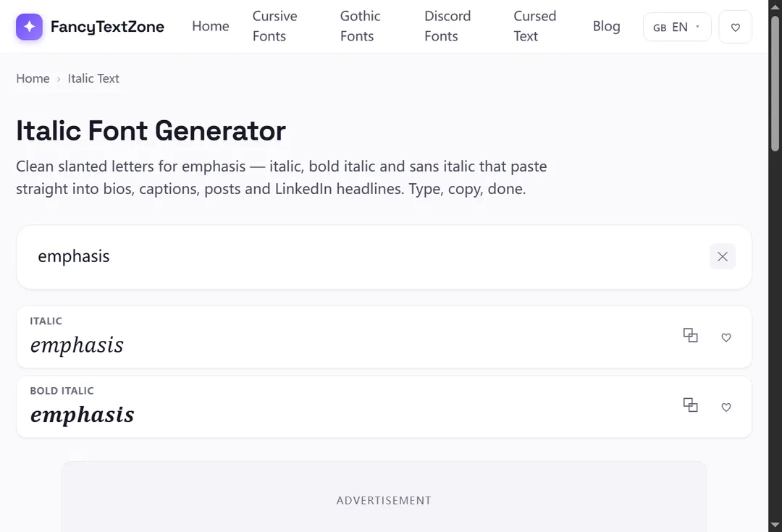Click the FancyTextZone sparkle logo icon
782x532 pixels.
(29, 27)
